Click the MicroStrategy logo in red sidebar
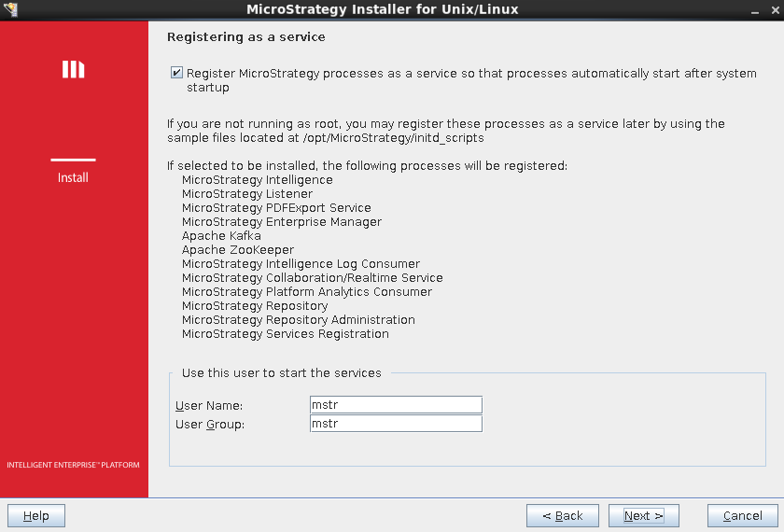The image size is (784, 532). (x=74, y=69)
